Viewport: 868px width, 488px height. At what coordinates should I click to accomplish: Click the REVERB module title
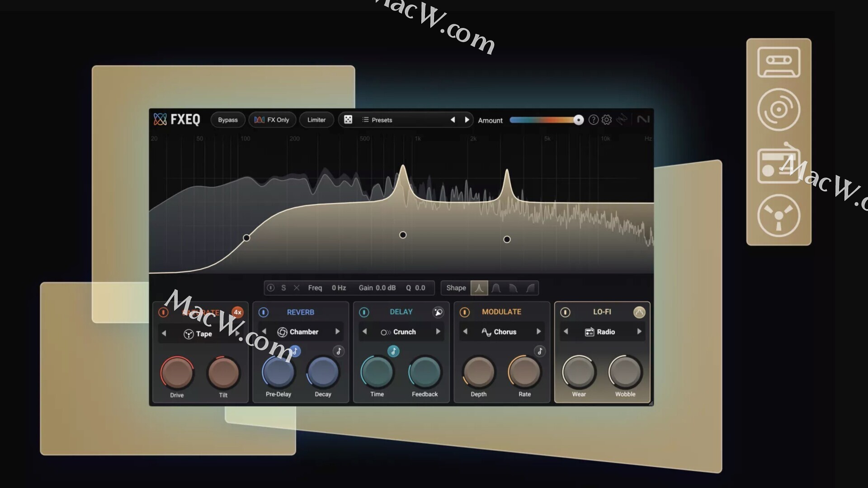[x=301, y=312]
